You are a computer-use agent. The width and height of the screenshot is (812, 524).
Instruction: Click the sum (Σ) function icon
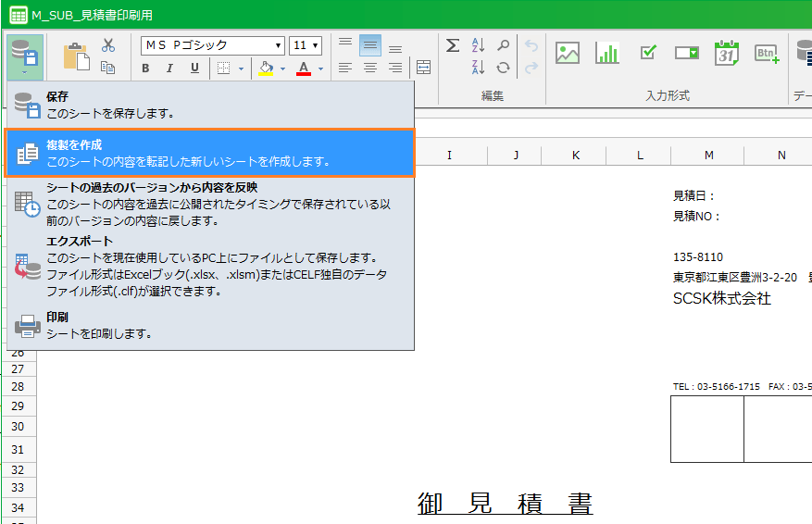coord(453,45)
